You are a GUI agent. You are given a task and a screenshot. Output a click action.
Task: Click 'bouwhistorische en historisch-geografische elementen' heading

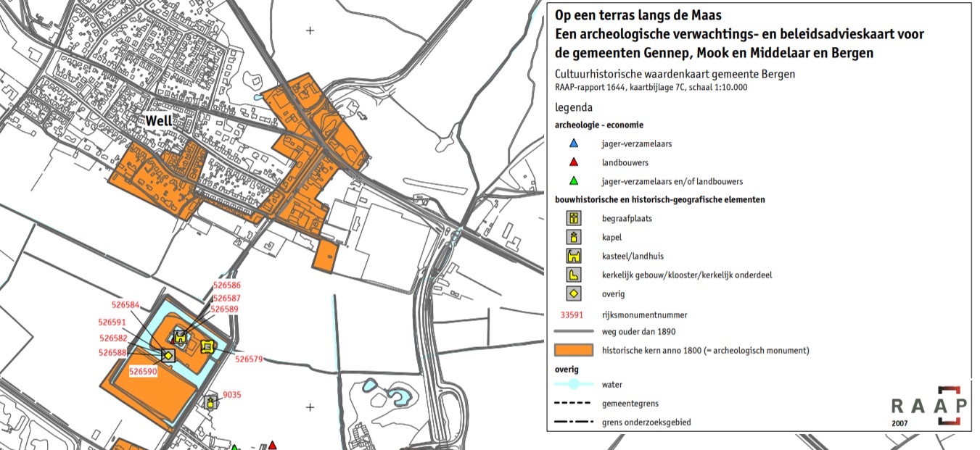660,199
